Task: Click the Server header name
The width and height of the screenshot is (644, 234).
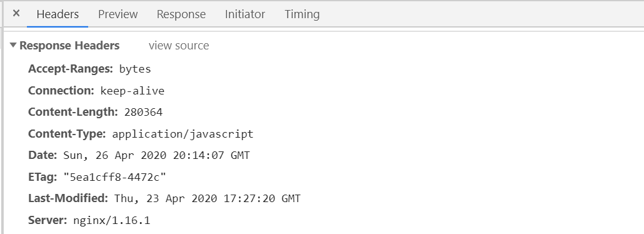Action: (x=48, y=220)
